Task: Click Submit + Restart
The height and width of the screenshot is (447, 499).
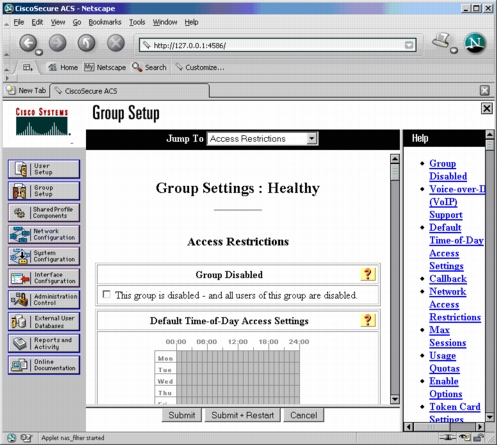Action: 243,415
